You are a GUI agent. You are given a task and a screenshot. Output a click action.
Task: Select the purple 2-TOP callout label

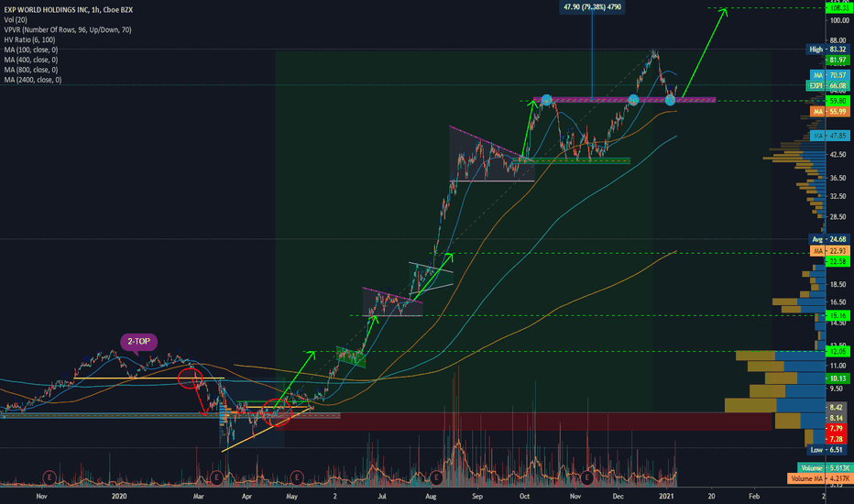pos(139,342)
